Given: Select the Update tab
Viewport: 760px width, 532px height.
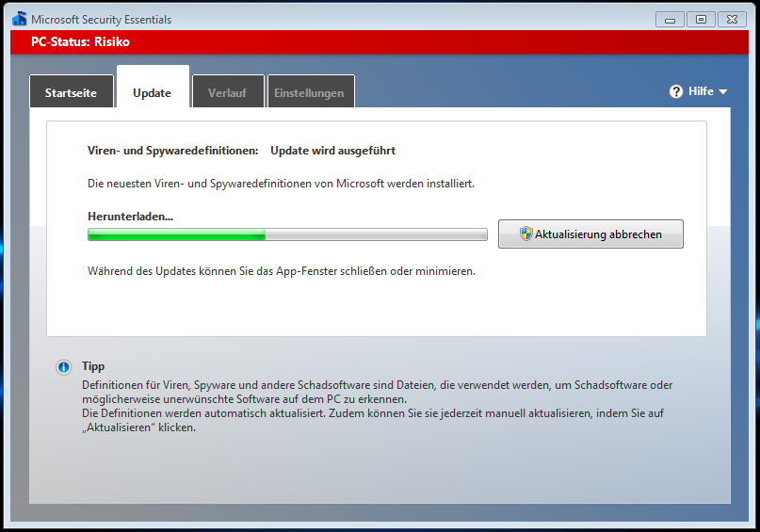Looking at the screenshot, I should coord(153,88).
